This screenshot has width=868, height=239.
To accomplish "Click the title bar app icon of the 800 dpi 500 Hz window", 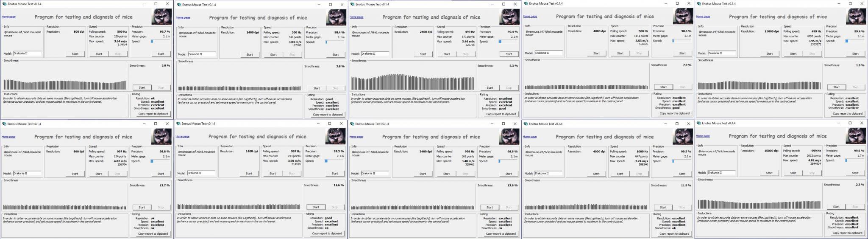I will pyautogui.click(x=4, y=4).
